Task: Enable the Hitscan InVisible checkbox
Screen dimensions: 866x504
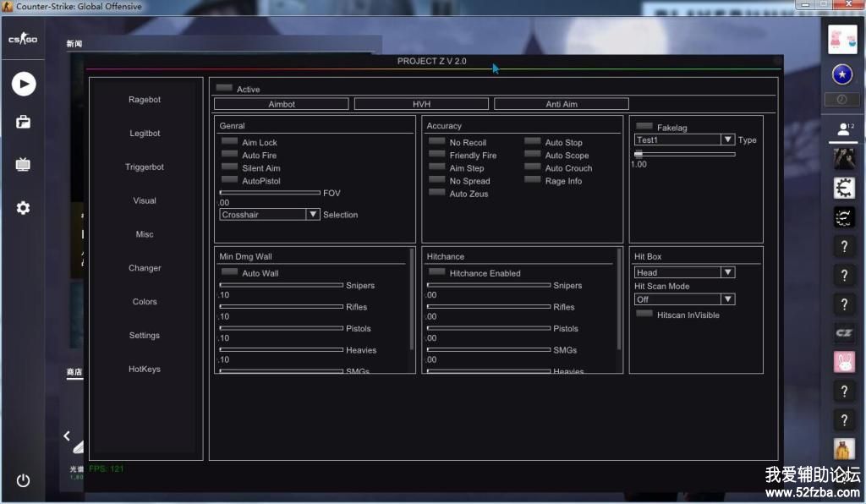Action: 644,314
